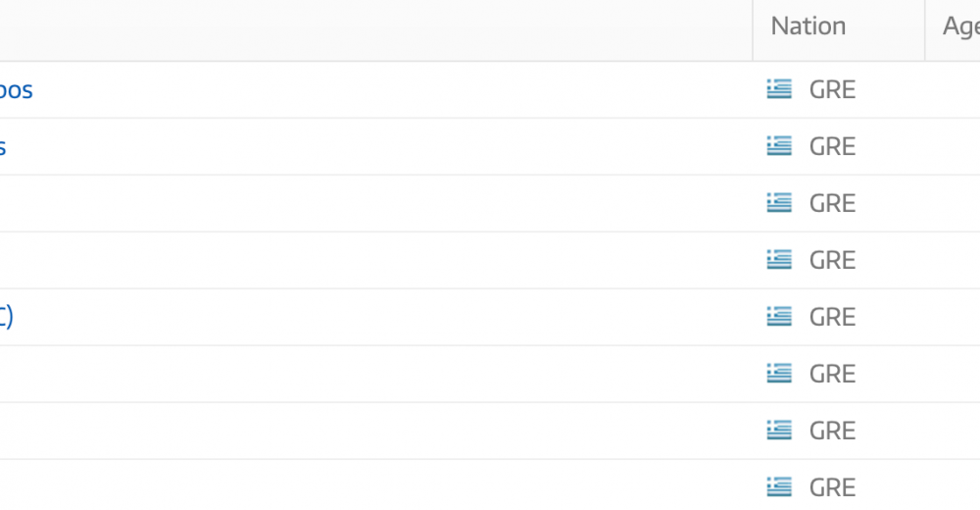Click GRE text in second row
980x510 pixels.
[x=832, y=147]
